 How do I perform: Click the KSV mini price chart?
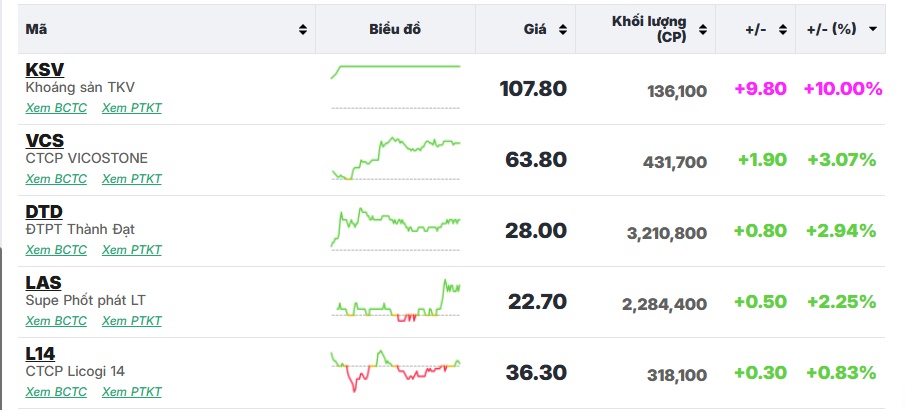point(395,86)
